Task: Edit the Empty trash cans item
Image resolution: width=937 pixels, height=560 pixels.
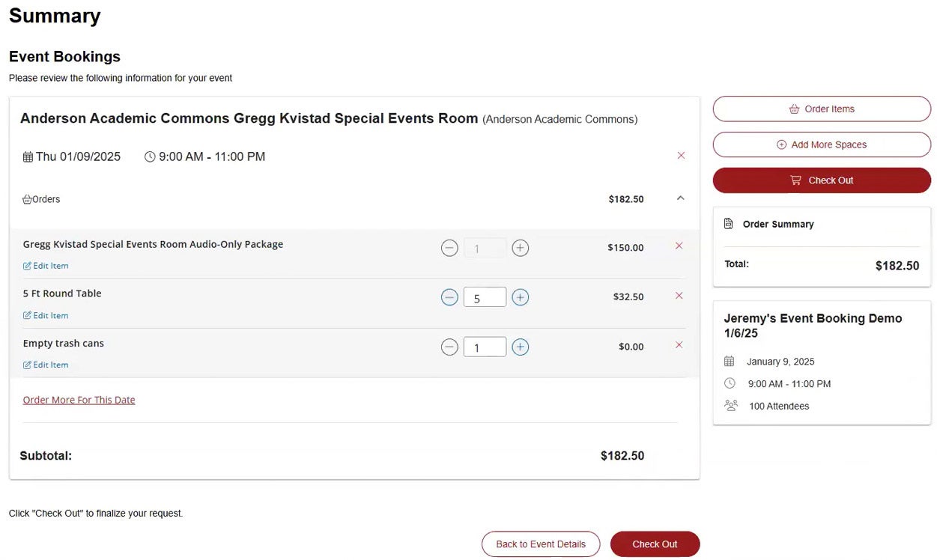Action: tap(46, 365)
